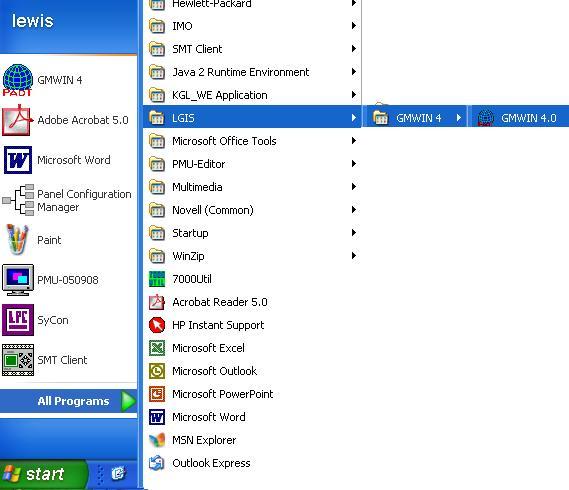Select PMU-Editor menu entry

[x=252, y=164]
